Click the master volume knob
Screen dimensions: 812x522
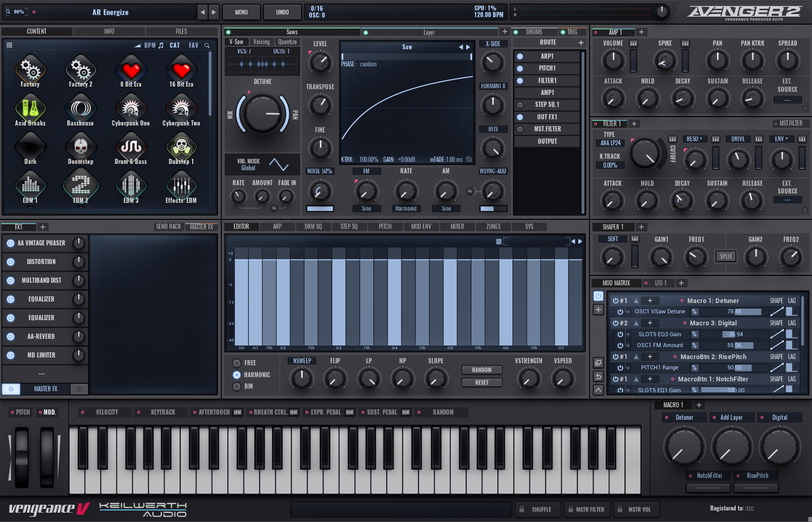[661, 12]
